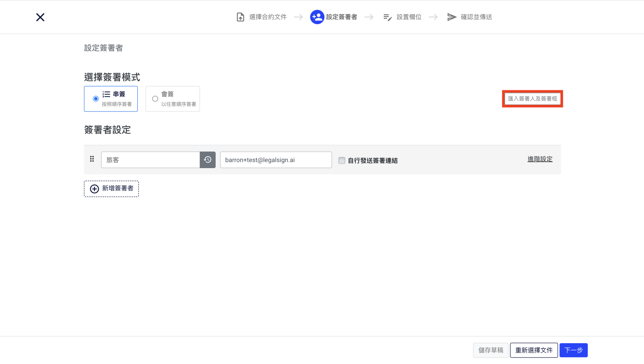The image size is (644, 364).
Task: Click the 儲存草稿 save draft button
Action: tap(491, 350)
